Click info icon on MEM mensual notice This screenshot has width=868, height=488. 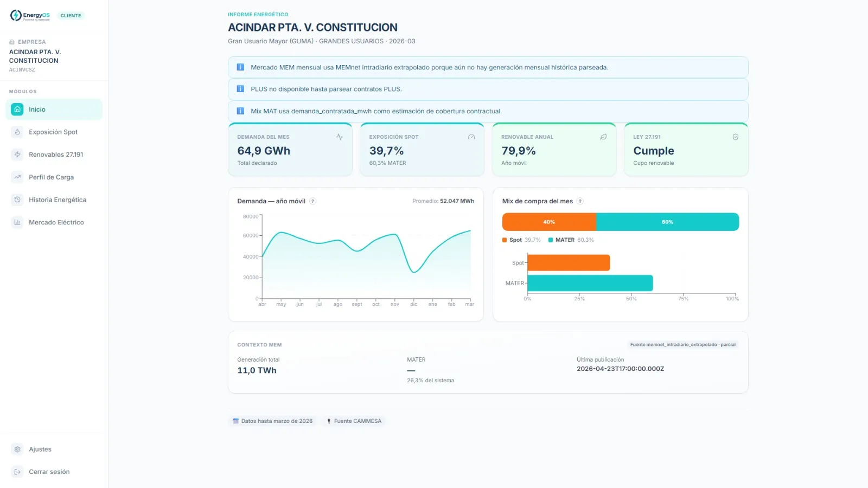240,67
